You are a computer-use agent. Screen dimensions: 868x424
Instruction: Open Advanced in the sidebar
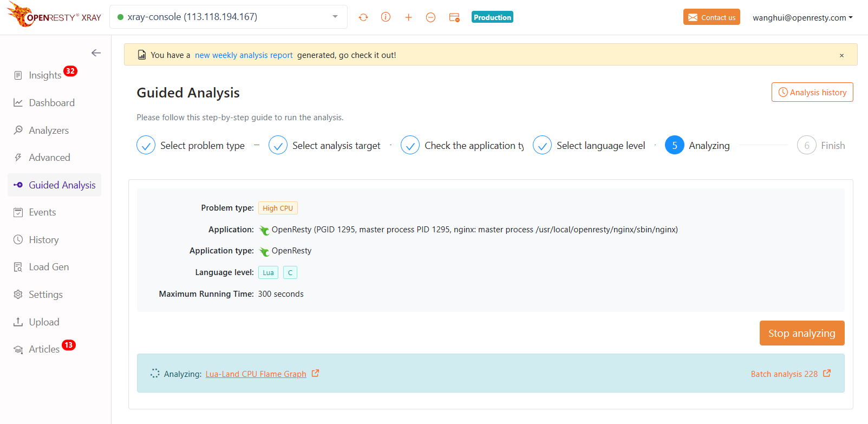[49, 158]
